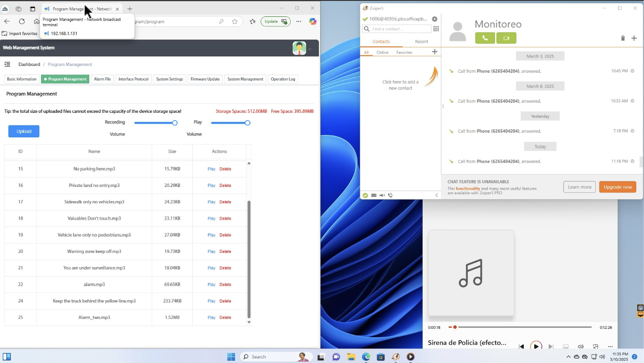Screen dimensions: 644x363
Task: Click phone handset icon in Zoiper footer
Action: pyautogui.click(x=390, y=195)
